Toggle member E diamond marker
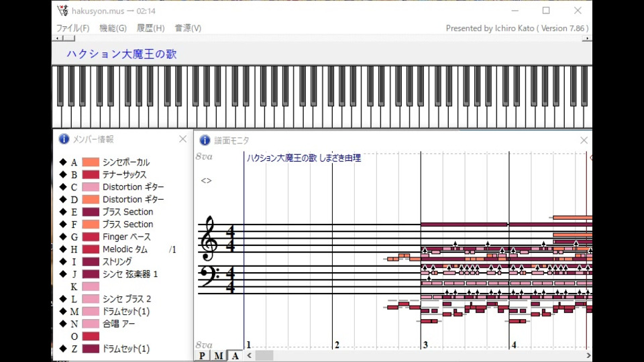The width and height of the screenshot is (644, 362). [x=63, y=211]
